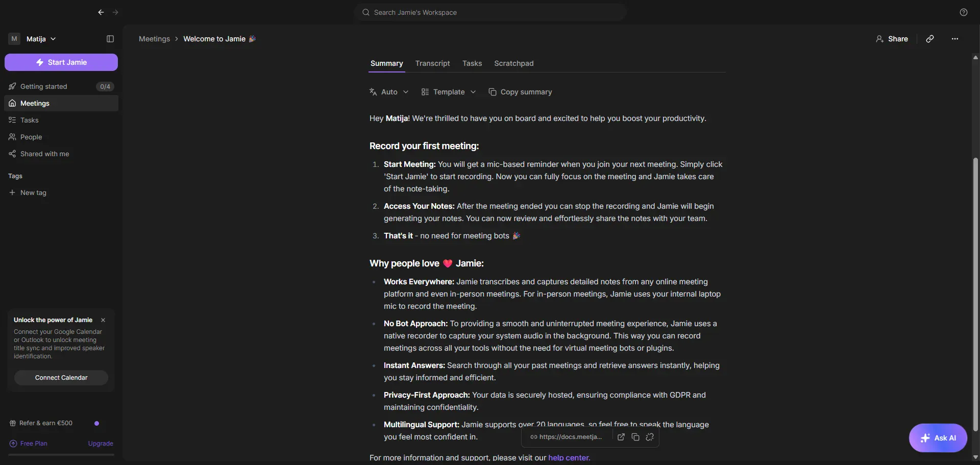This screenshot has height=465, width=980.
Task: Open Ask AI assistant
Action: click(x=938, y=438)
